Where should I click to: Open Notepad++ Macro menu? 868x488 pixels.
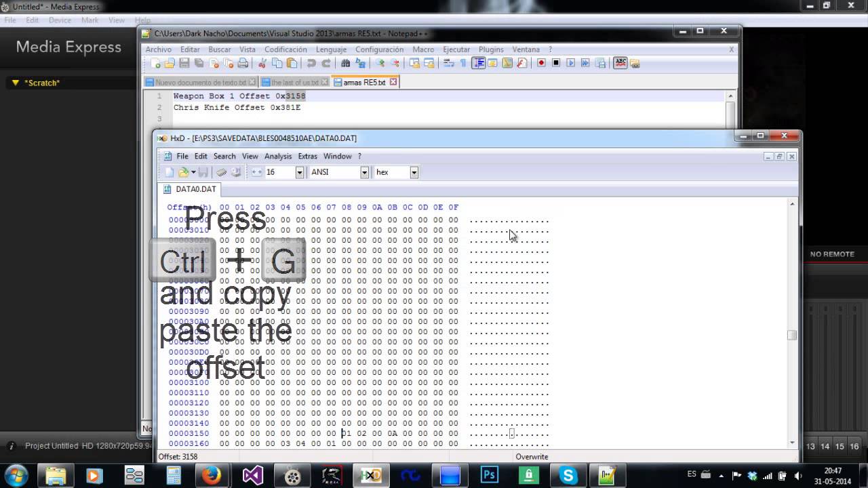423,49
